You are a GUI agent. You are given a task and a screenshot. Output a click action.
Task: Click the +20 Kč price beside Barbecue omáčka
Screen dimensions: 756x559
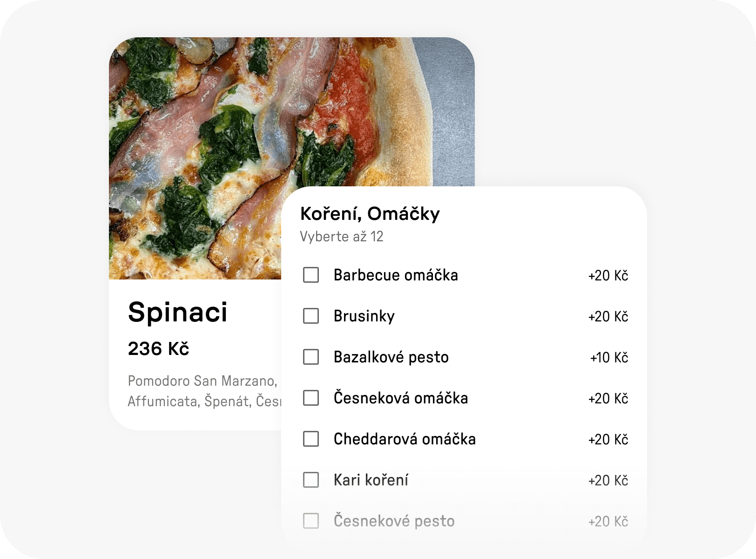click(x=608, y=275)
